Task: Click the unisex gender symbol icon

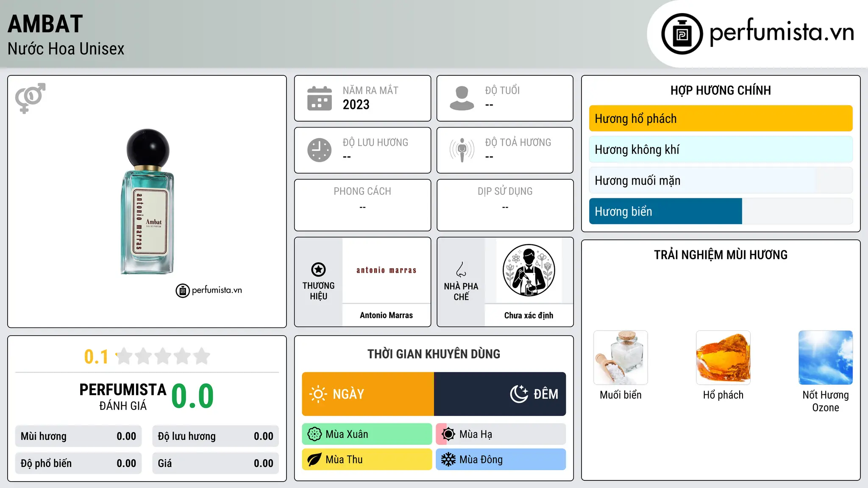Action: pyautogui.click(x=30, y=98)
